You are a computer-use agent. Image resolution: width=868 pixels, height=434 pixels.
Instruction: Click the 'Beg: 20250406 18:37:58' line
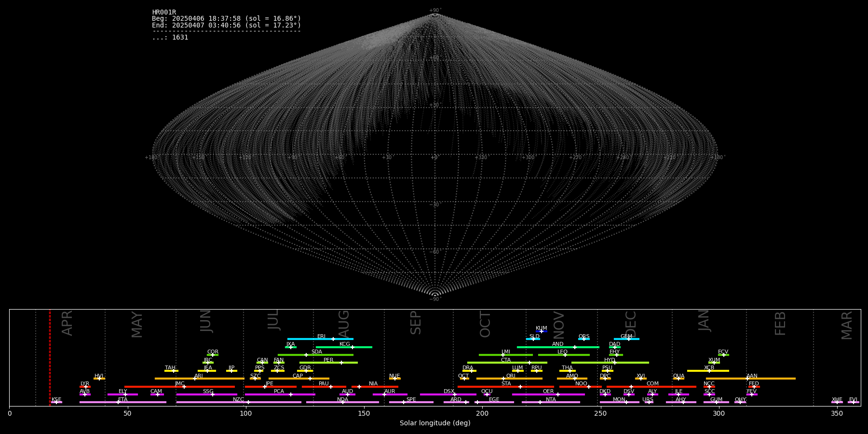pos(226,19)
